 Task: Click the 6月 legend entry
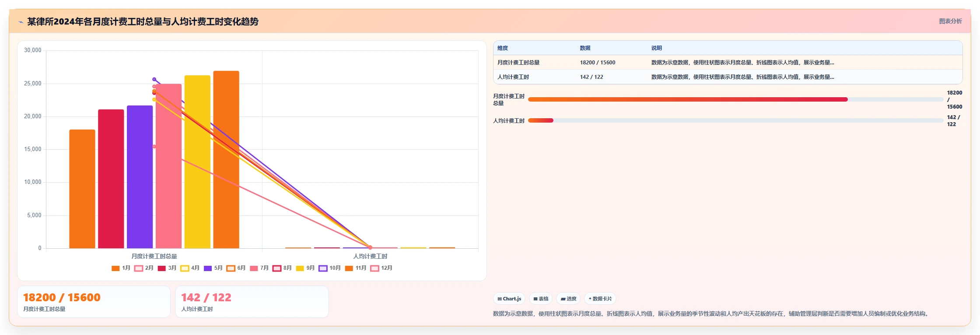point(236,268)
